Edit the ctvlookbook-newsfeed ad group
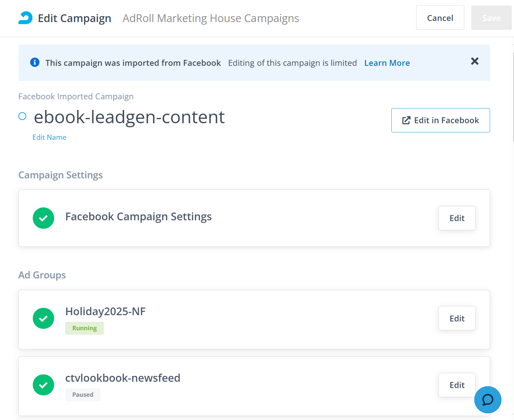 click(x=457, y=385)
